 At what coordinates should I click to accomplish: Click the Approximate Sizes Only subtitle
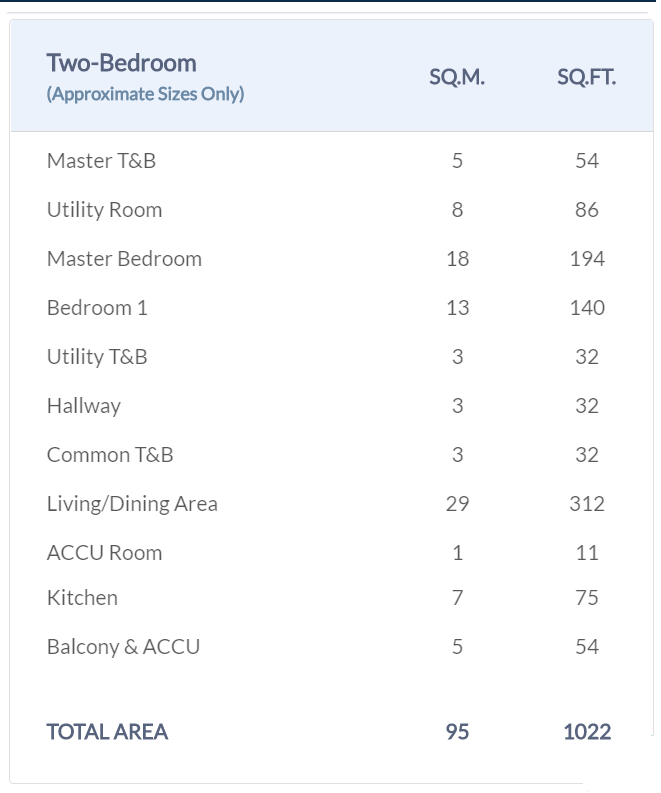tap(145, 94)
